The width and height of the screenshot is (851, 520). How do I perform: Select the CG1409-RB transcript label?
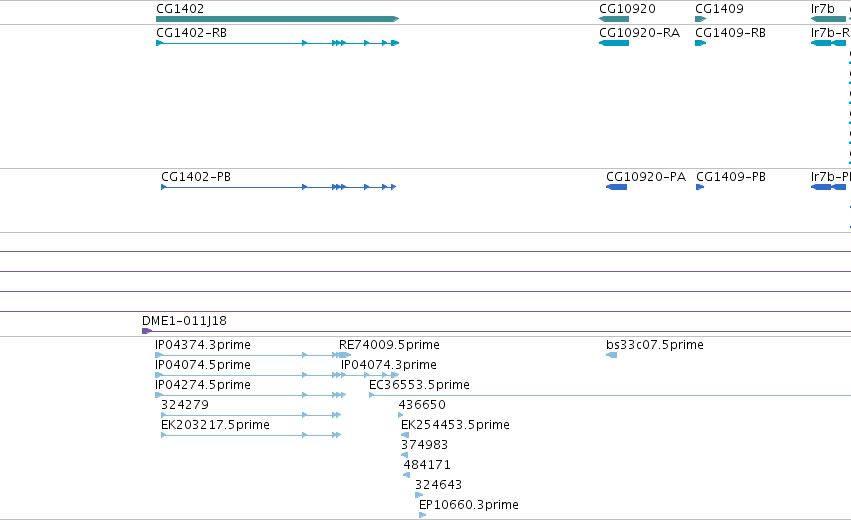[731, 33]
